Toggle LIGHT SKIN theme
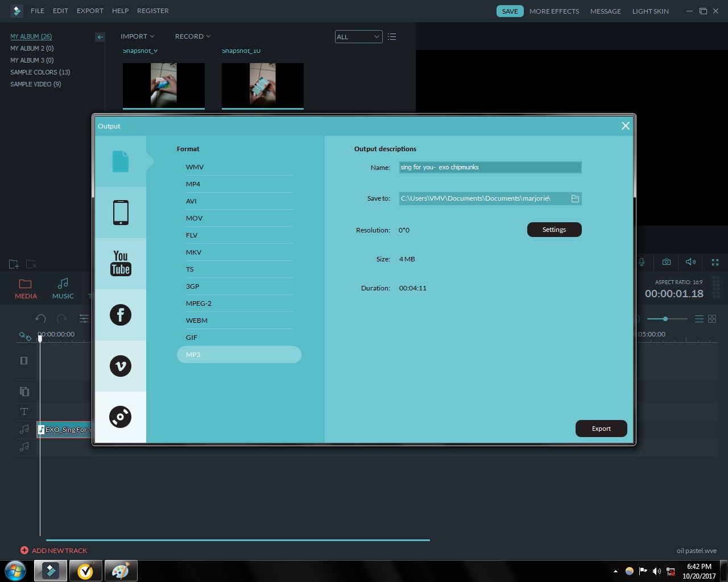The width and height of the screenshot is (728, 582). 650,11
